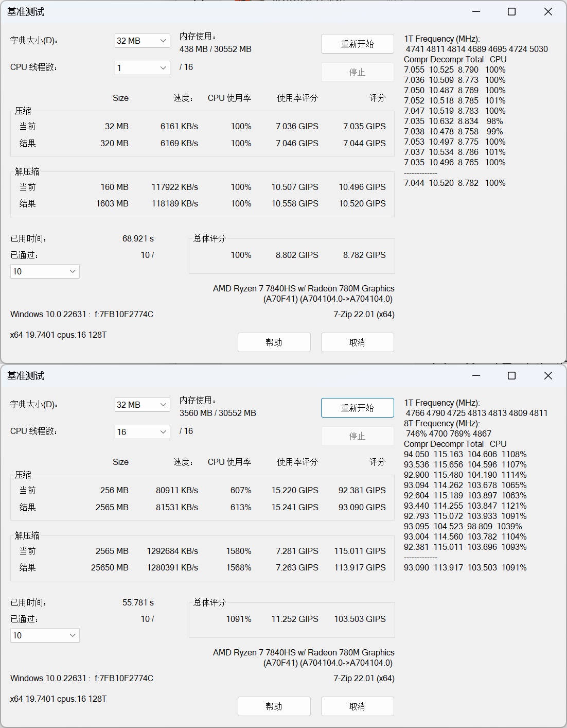This screenshot has height=728, width=567.
Task: Select total rating 103.503 GIPS value
Action: (360, 619)
